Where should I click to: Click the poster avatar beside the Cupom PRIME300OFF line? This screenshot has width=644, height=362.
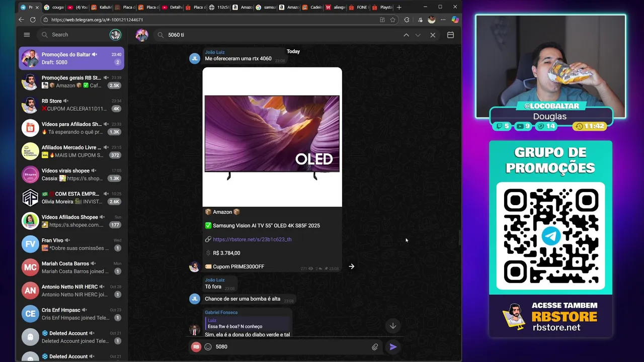[194, 266]
